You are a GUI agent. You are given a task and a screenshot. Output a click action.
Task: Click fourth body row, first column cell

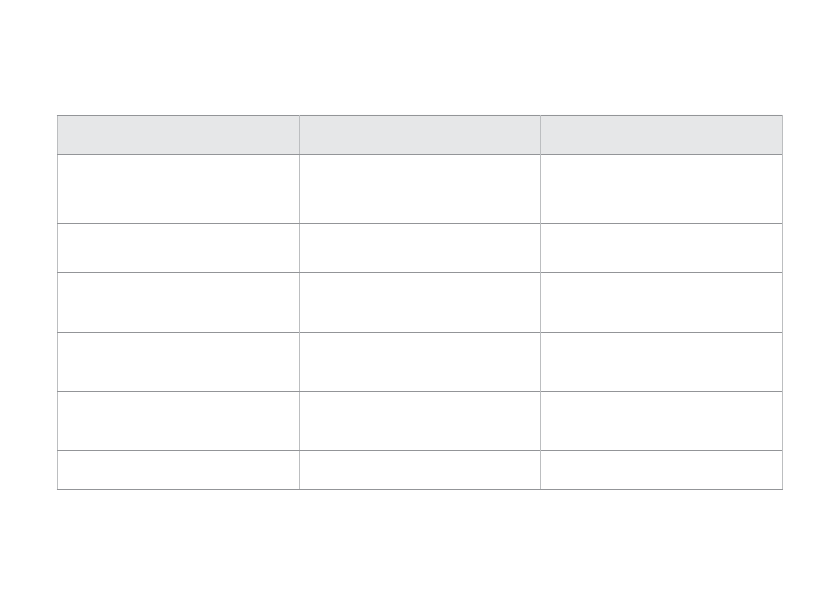[x=178, y=362]
